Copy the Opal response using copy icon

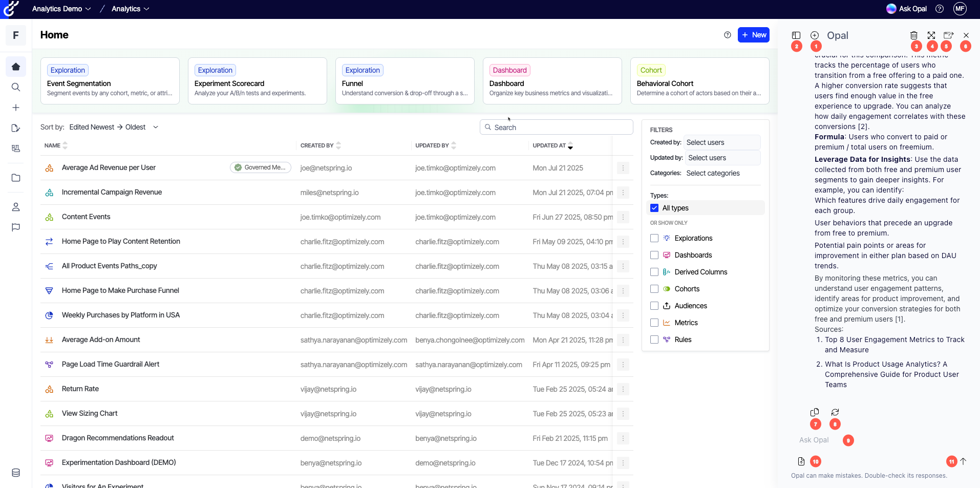[815, 412]
